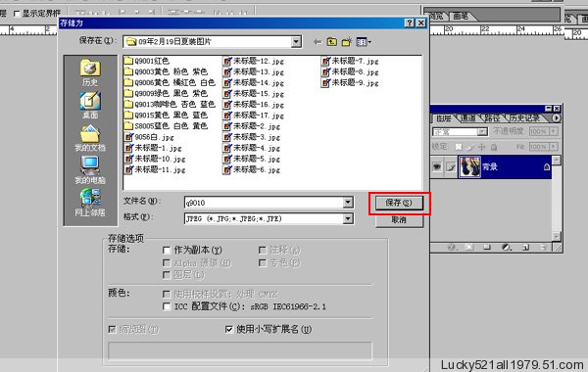The image size is (588, 372).
Task: Open the 格式 JPEG format dropdown
Action: point(348,218)
